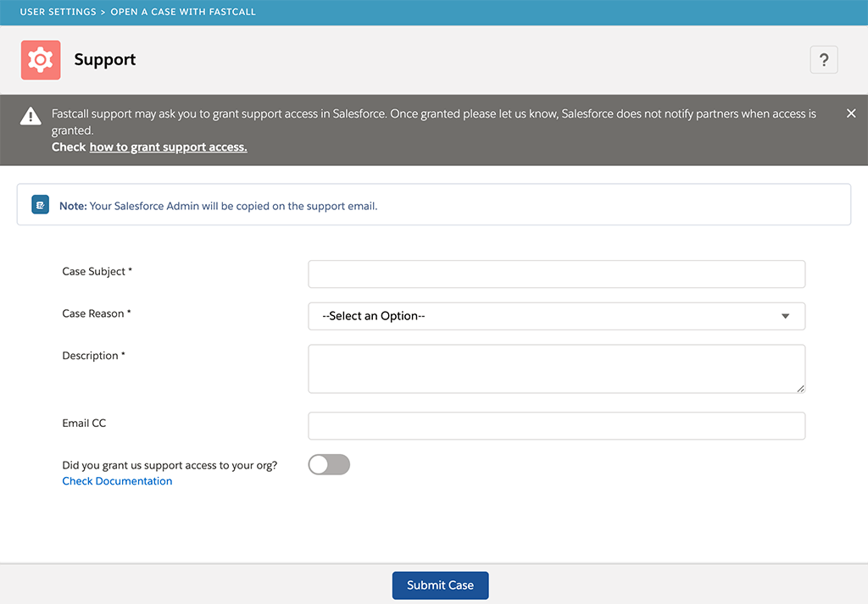The image size is (868, 604).
Task: Click the Support header gear icon again
Action: point(40,59)
